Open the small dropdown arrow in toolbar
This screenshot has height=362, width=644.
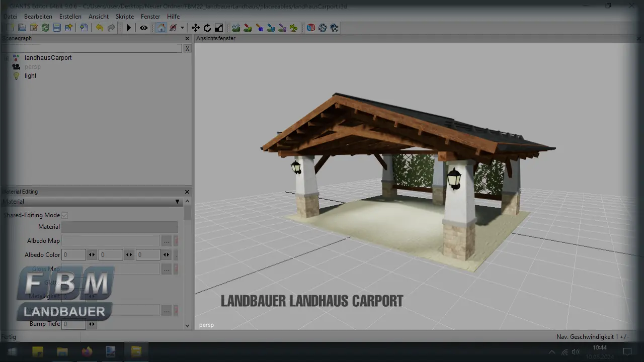click(x=182, y=28)
